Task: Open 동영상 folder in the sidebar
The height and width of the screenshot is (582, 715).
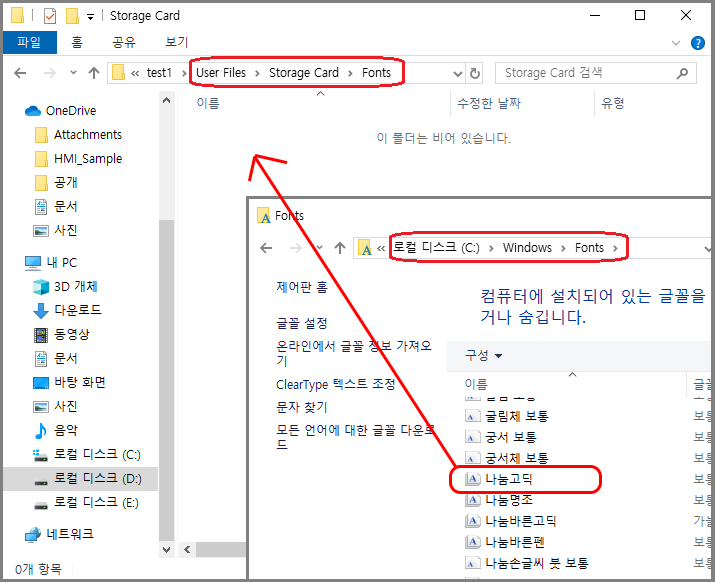Action: [x=62, y=334]
